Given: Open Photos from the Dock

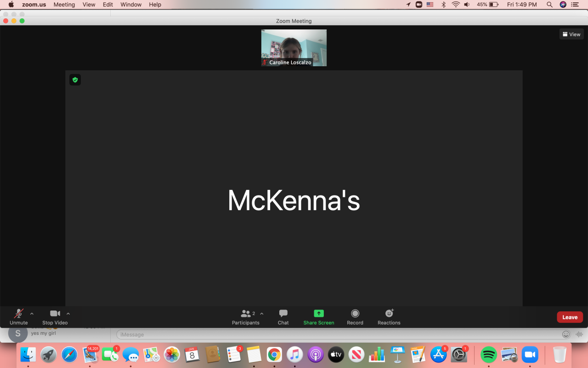Looking at the screenshot, I should click(x=172, y=354).
